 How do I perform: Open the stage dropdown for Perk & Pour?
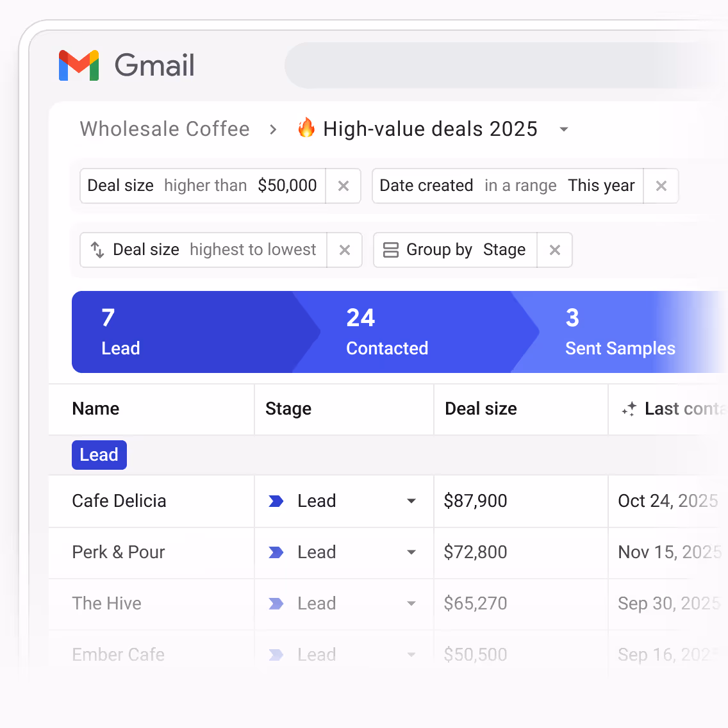point(411,552)
